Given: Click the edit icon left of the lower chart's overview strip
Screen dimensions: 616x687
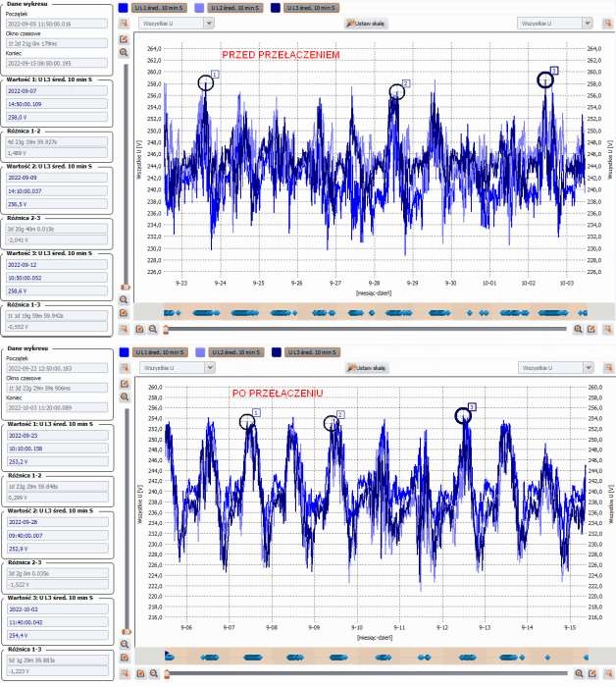Looking at the screenshot, I should pos(125,658).
